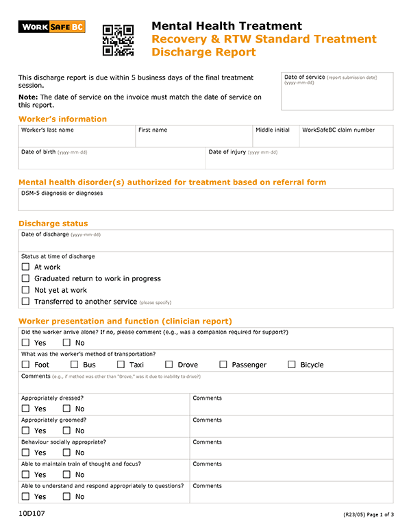
Task: Check Graduated return to work in progress
Action: click(25, 278)
